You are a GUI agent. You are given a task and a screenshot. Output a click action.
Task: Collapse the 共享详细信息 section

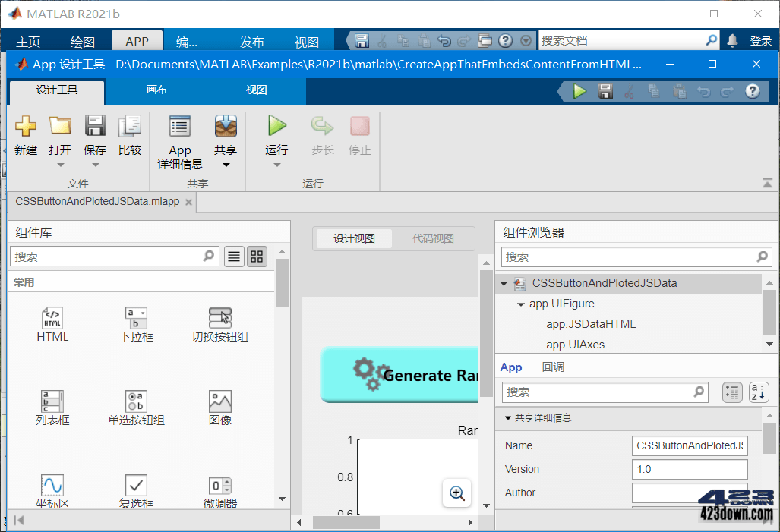pyautogui.click(x=507, y=417)
